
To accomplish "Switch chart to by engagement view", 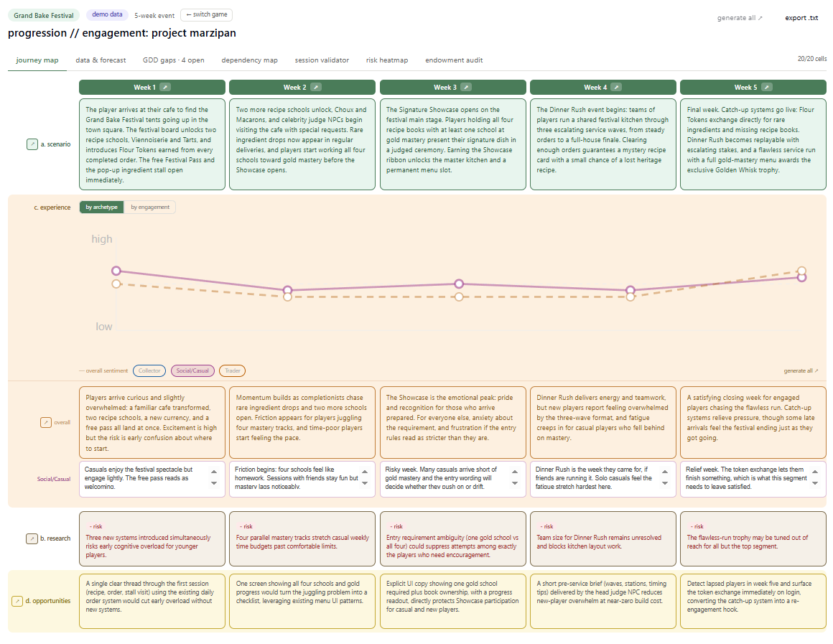I will point(150,207).
